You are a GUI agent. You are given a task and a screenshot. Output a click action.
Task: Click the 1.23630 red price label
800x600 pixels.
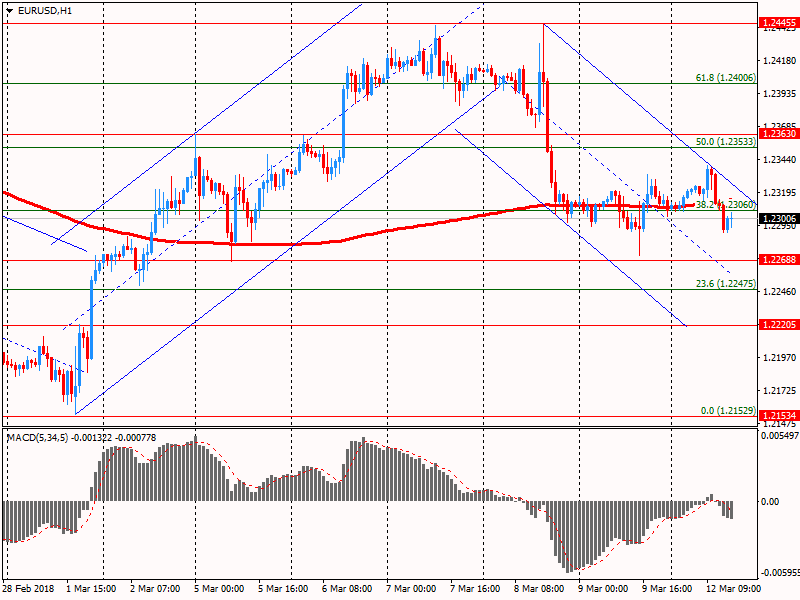pyautogui.click(x=778, y=134)
